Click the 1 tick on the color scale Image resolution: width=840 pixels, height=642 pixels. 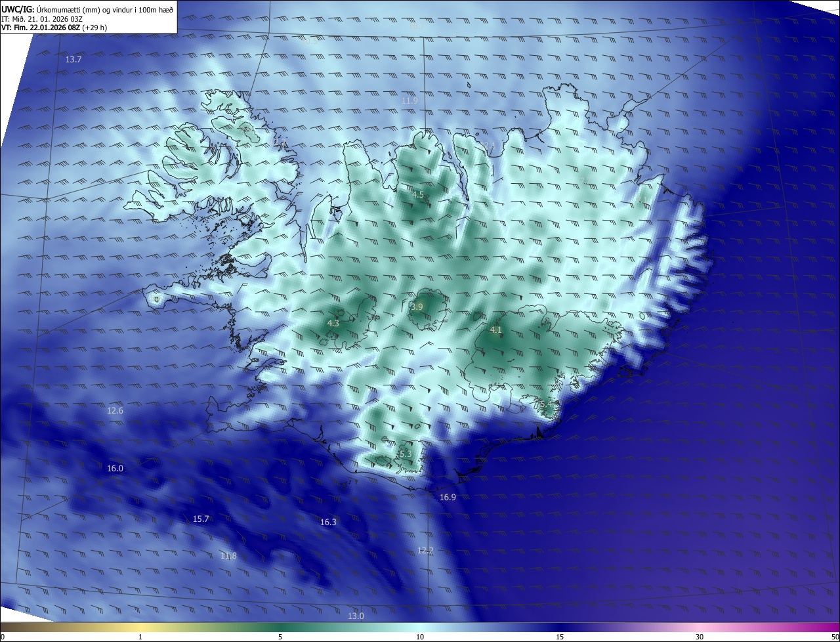tap(140, 637)
